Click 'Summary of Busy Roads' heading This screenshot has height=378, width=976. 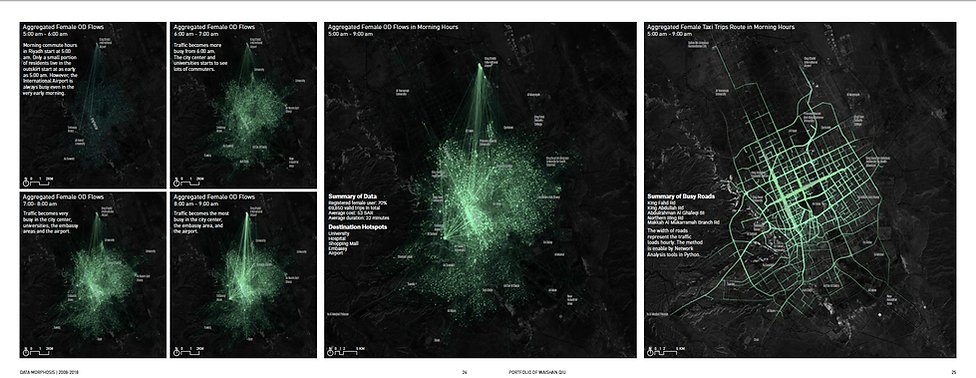(x=681, y=196)
